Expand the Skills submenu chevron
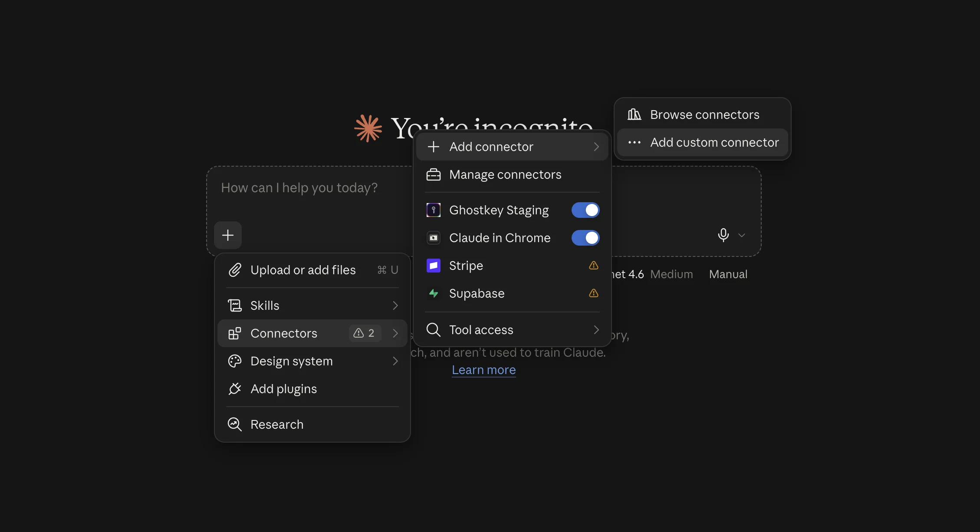Screen dimensions: 980x532 (395, 305)
